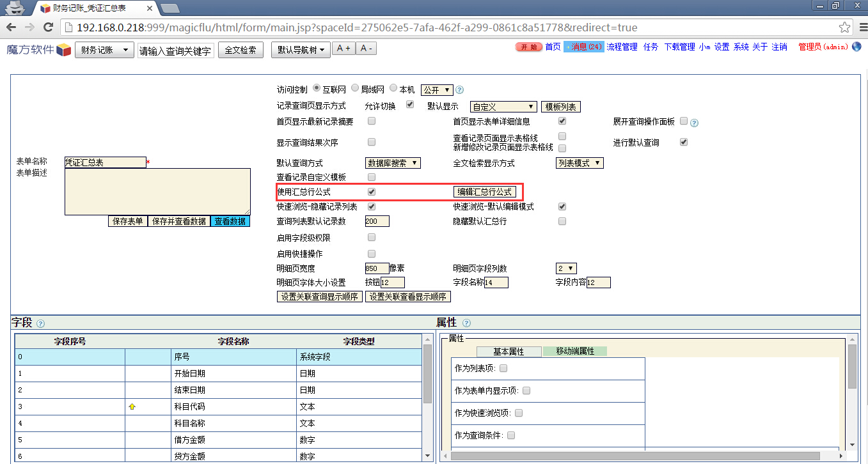Click the 保存并查看数据 button
This screenshot has height=464, width=868.
point(179,221)
